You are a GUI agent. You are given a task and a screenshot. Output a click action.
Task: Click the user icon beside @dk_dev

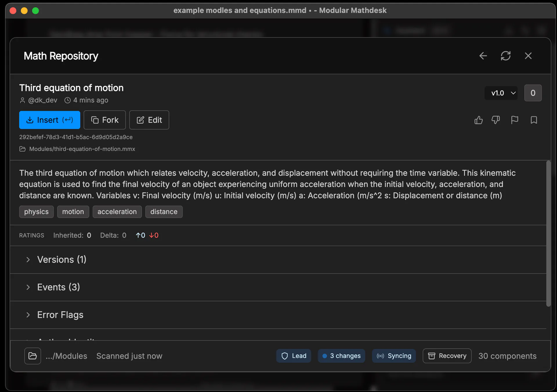[x=22, y=100]
